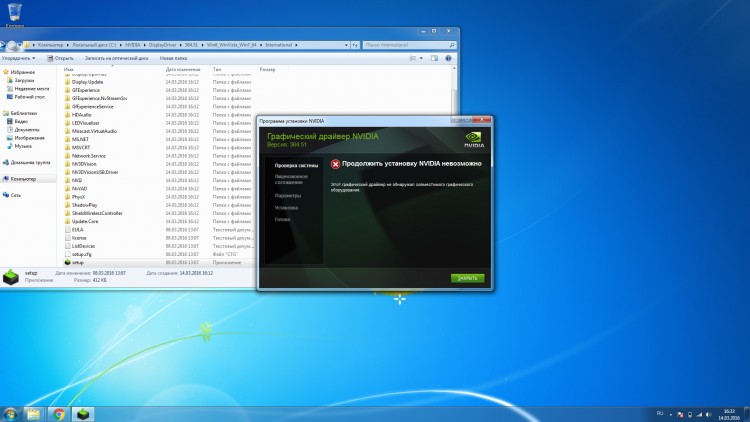The image size is (750, 422).
Task: Click Explorer vertical scrollbar up arrow
Action: 454,69
